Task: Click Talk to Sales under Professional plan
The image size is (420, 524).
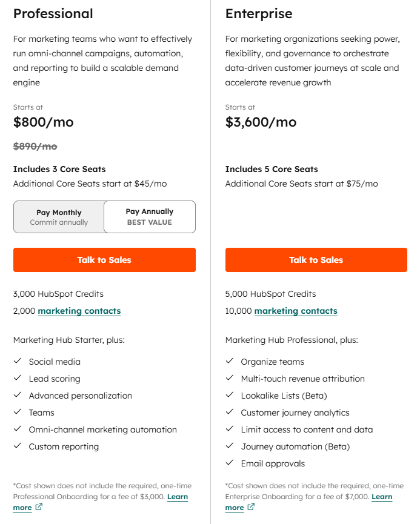Action: (104, 260)
